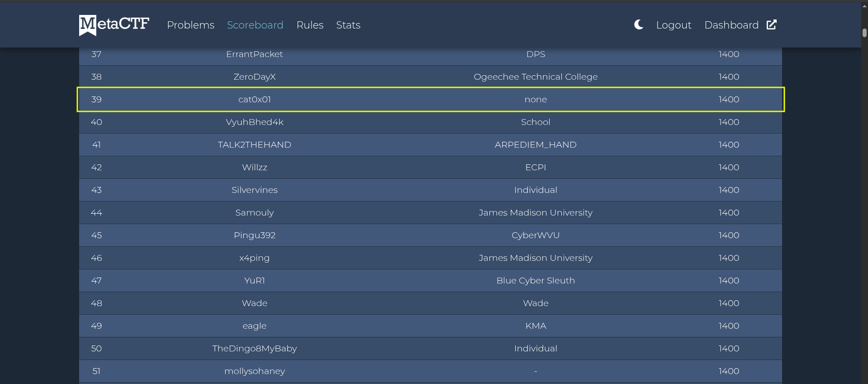Click the Blue Cyber Sleuth affiliation
Screen dimensions: 868x384
click(x=536, y=281)
